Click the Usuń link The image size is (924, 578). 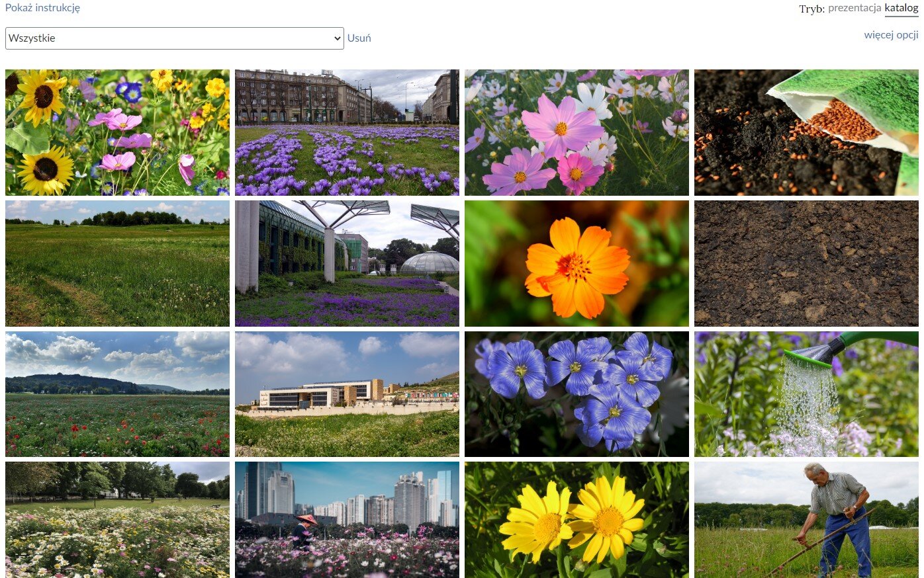click(359, 38)
